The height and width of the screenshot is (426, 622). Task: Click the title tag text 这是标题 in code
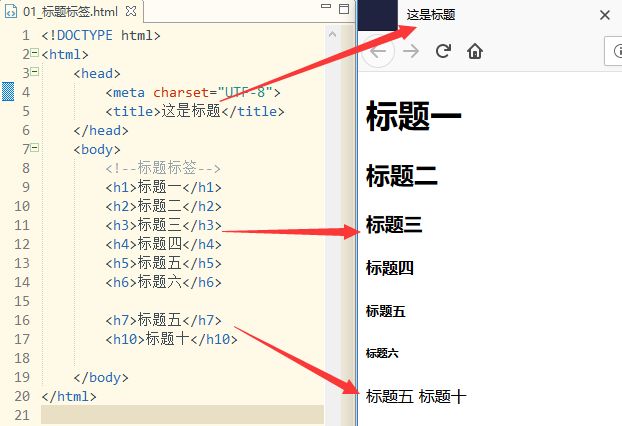point(191,111)
